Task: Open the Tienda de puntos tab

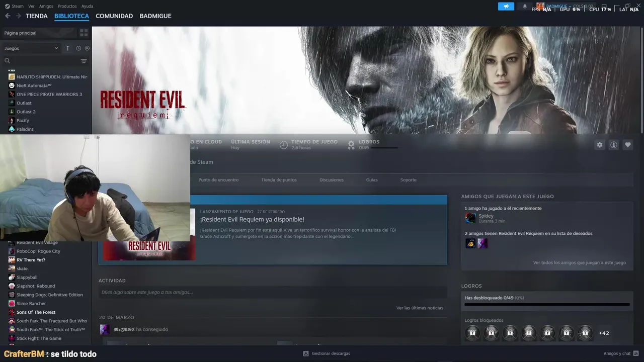Action: tap(279, 179)
